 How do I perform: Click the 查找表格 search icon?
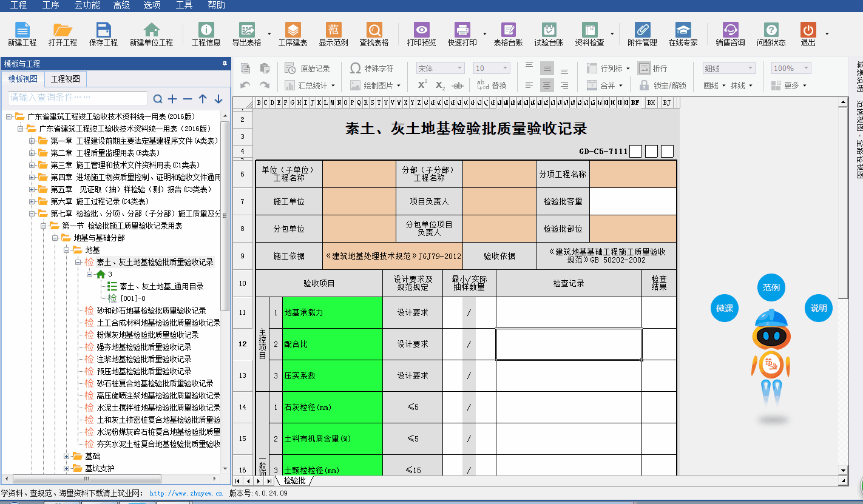pyautogui.click(x=374, y=30)
